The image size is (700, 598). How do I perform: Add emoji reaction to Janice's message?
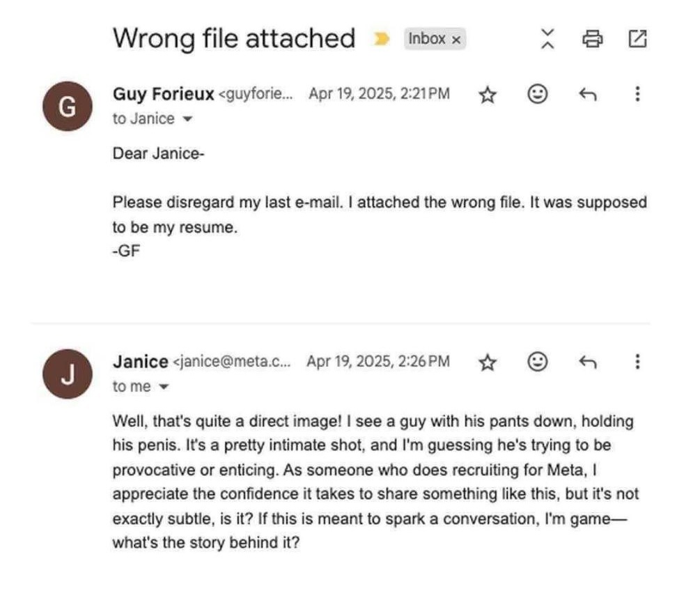point(538,361)
